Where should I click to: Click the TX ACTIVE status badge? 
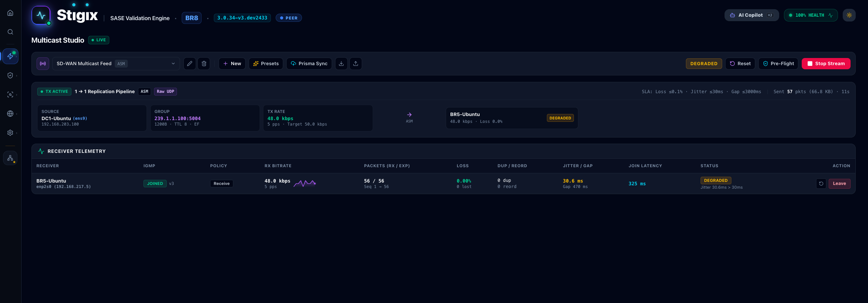click(54, 91)
